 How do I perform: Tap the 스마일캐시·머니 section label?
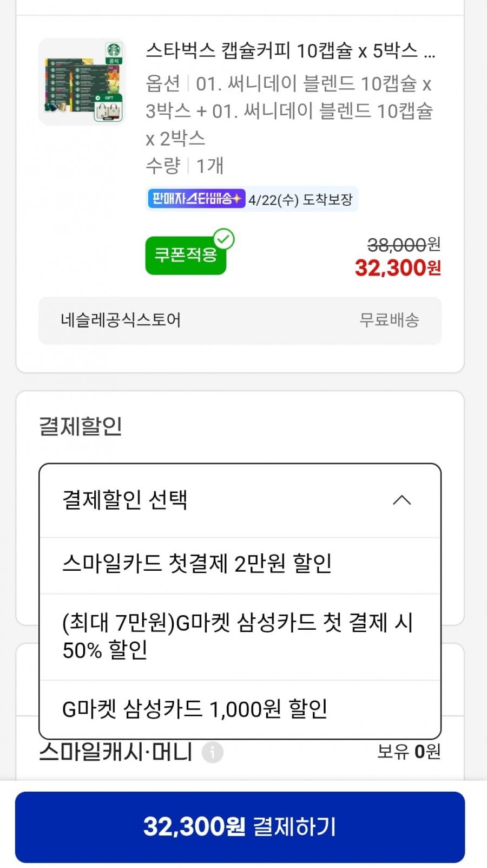116,752
